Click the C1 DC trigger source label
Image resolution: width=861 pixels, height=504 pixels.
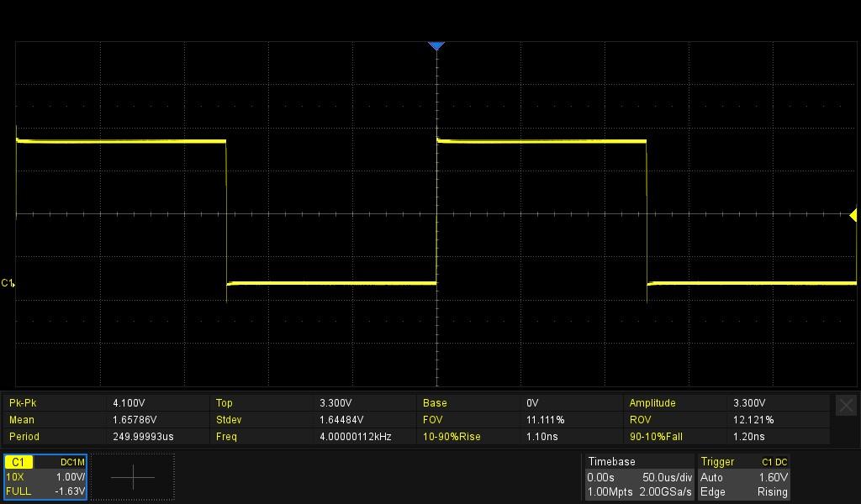774,462
